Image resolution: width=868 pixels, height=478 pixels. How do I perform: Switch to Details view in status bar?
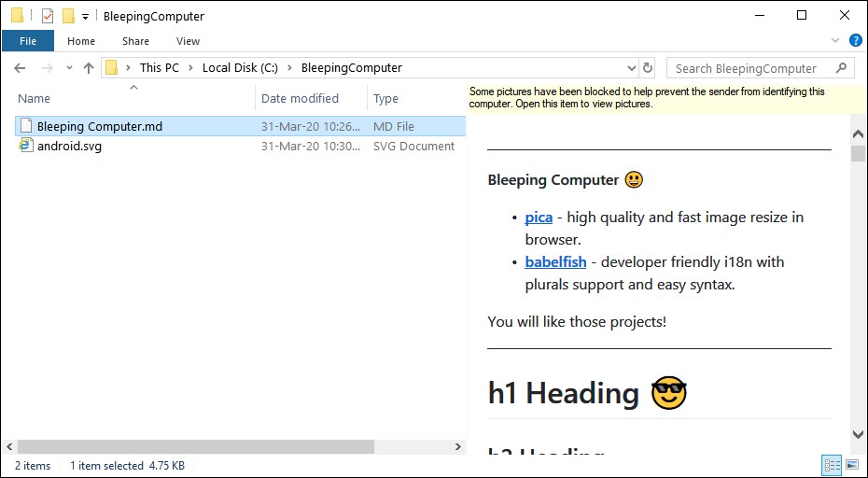[832, 465]
